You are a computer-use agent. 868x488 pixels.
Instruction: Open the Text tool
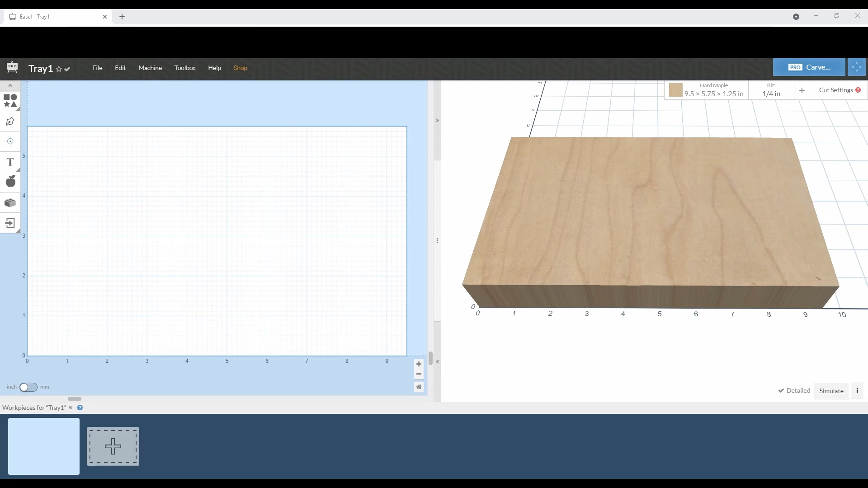10,162
